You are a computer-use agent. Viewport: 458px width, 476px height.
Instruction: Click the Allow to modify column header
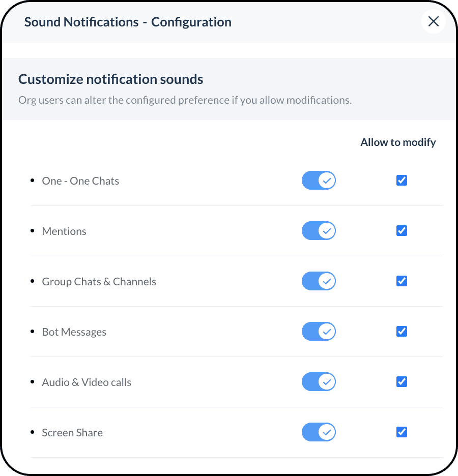tap(398, 142)
